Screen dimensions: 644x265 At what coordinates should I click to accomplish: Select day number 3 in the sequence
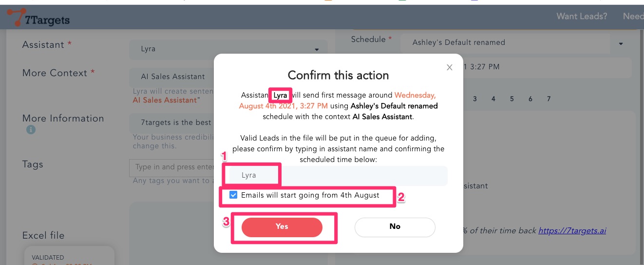tap(475, 99)
